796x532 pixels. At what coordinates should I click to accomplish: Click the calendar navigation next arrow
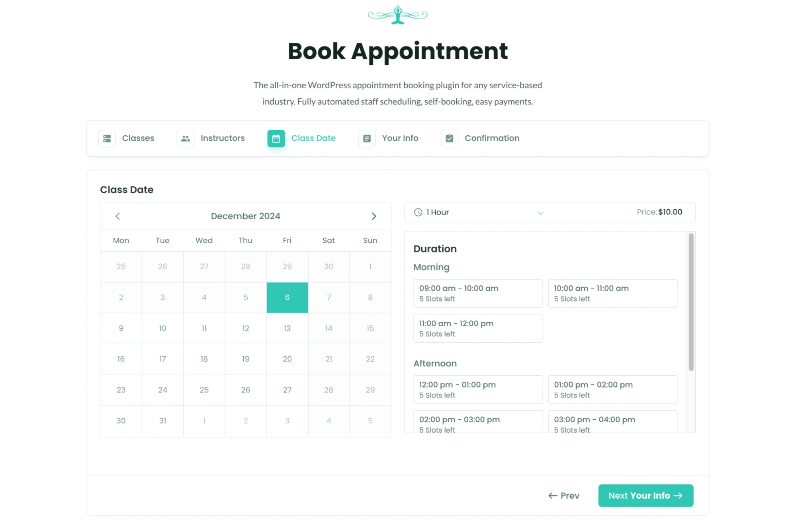(374, 216)
